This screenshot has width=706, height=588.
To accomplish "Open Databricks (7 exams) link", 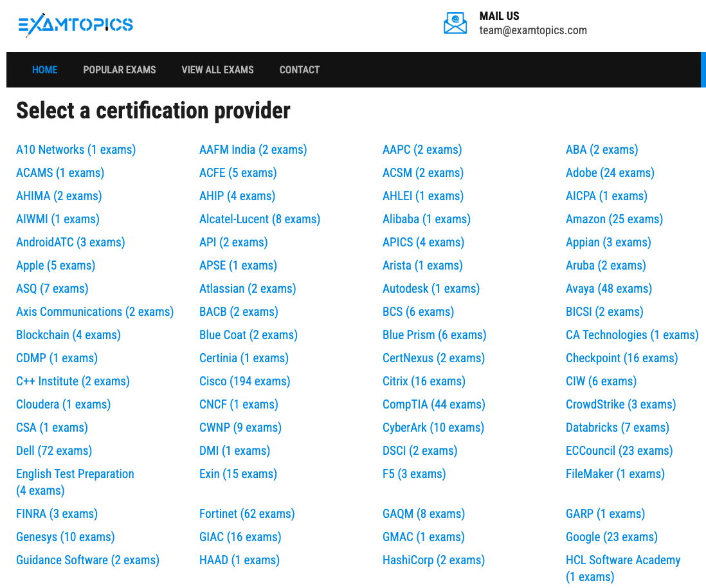I will [x=617, y=428].
